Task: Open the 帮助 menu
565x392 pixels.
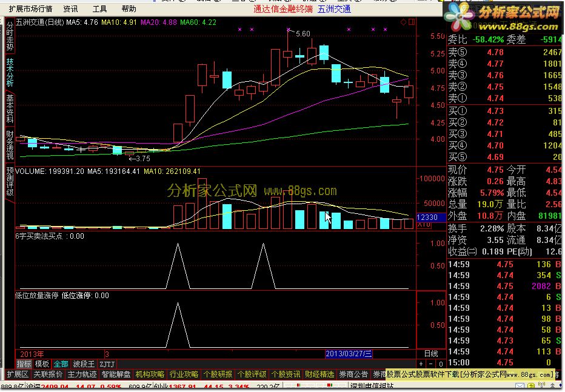Action: [x=129, y=8]
